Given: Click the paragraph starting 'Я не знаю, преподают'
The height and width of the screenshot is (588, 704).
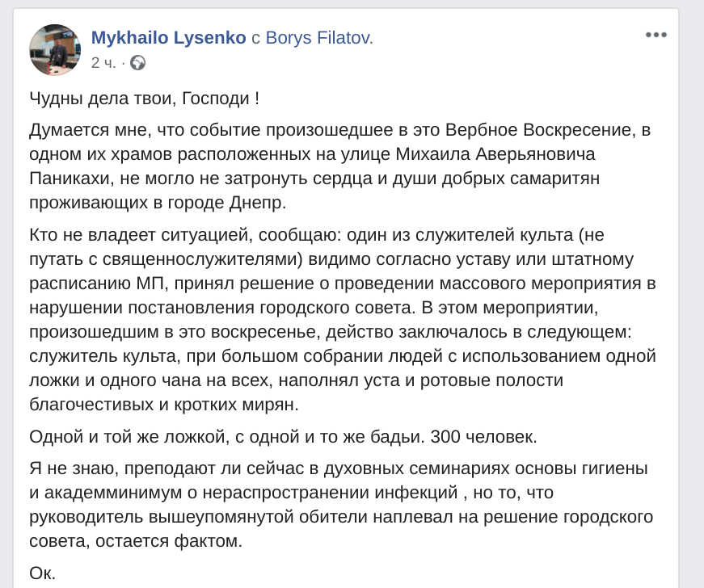Looking at the screenshot, I should pos(341,505).
